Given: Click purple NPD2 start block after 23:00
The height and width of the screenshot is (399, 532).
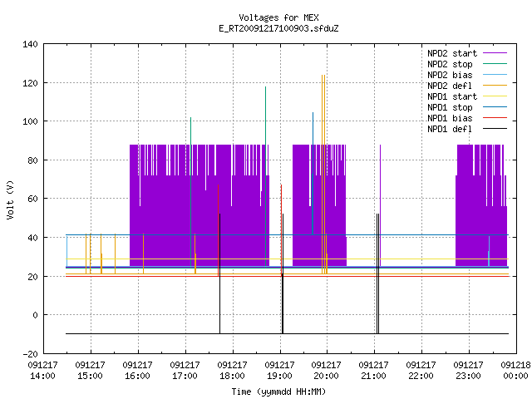Looking at the screenshot, I should 481,205.
